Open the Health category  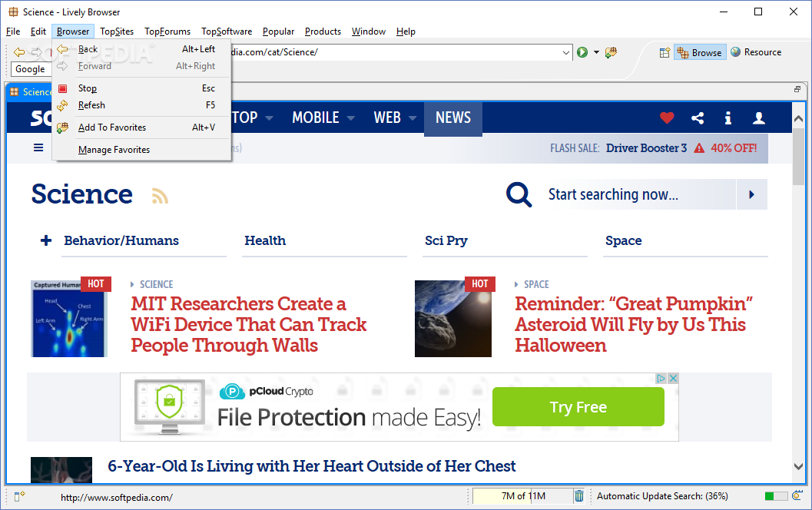tap(265, 240)
